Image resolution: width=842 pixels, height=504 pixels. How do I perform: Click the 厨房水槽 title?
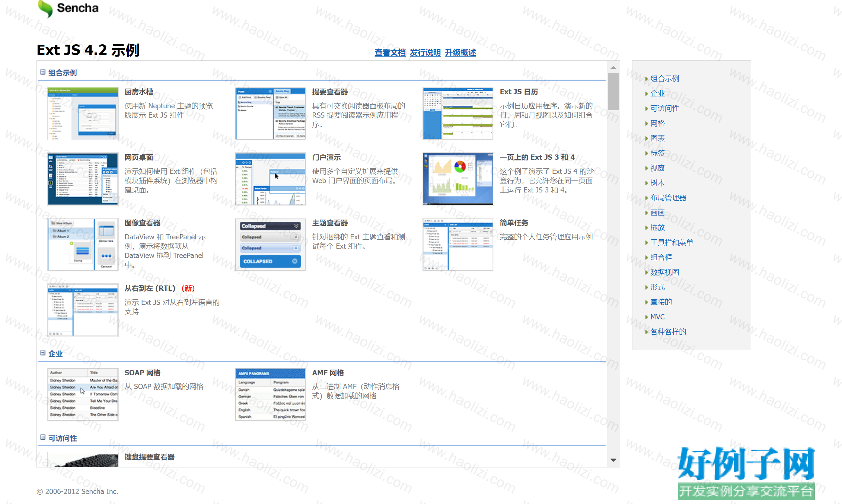point(139,92)
